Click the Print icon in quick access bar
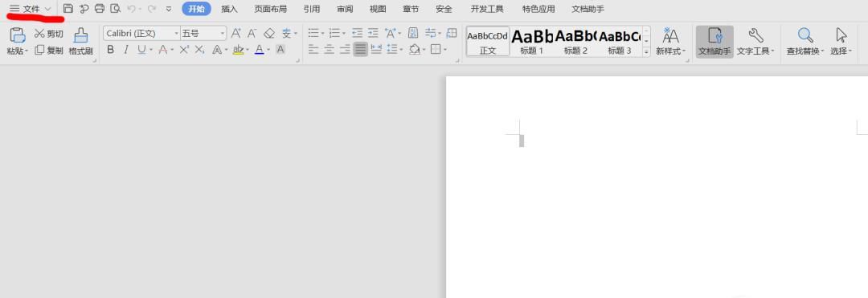868x298 pixels. 100,9
